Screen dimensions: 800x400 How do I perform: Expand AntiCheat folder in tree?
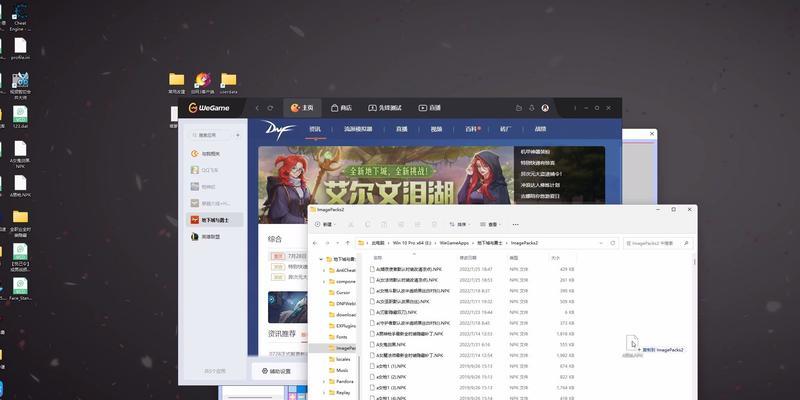[x=324, y=270]
